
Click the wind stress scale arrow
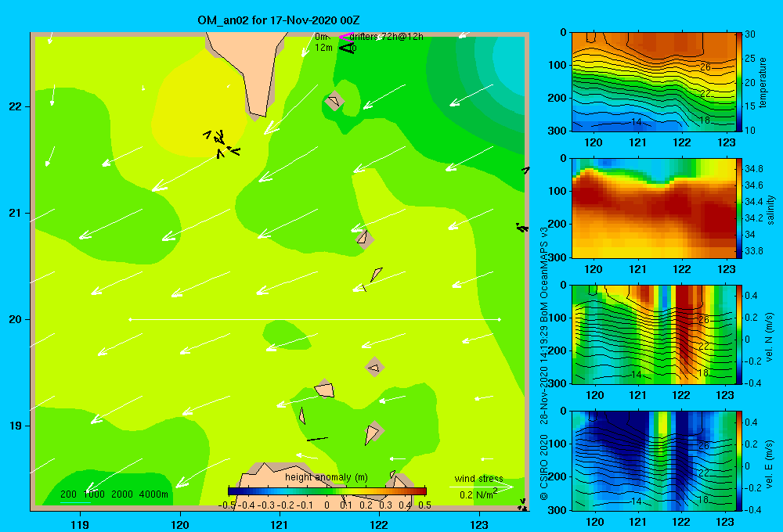tap(481, 487)
